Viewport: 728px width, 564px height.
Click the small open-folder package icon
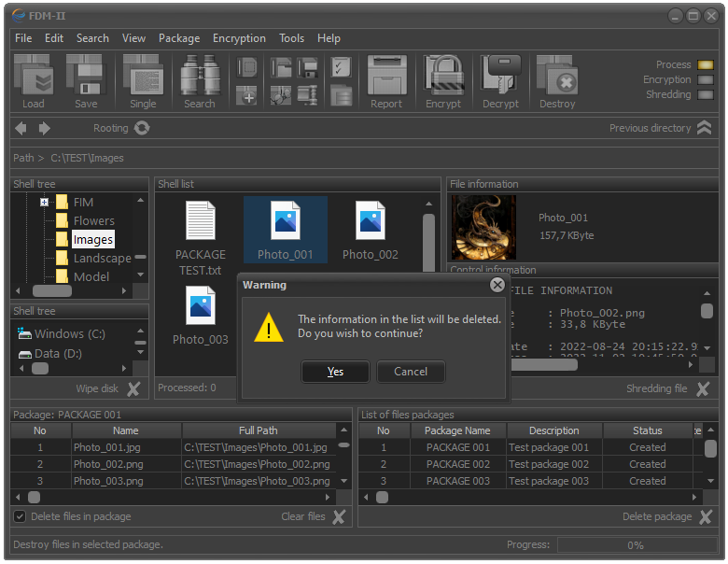(281, 67)
